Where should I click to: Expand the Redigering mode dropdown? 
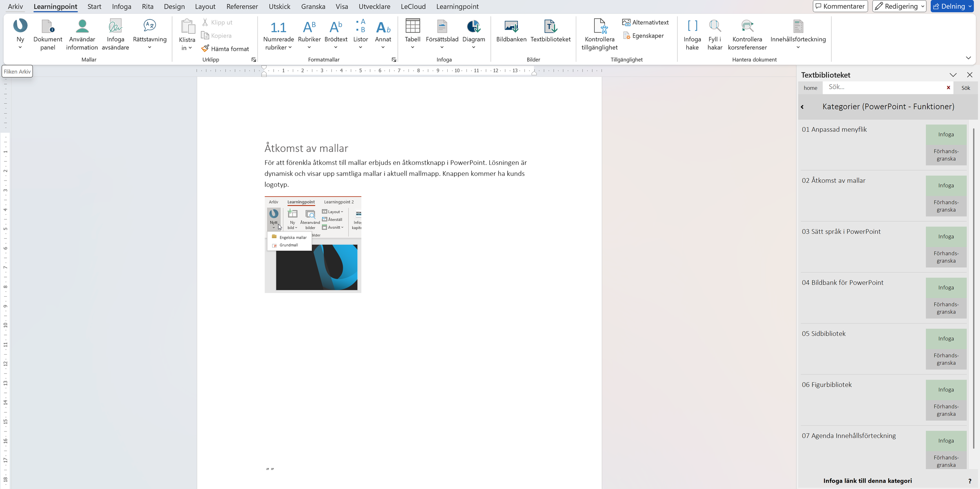[923, 6]
